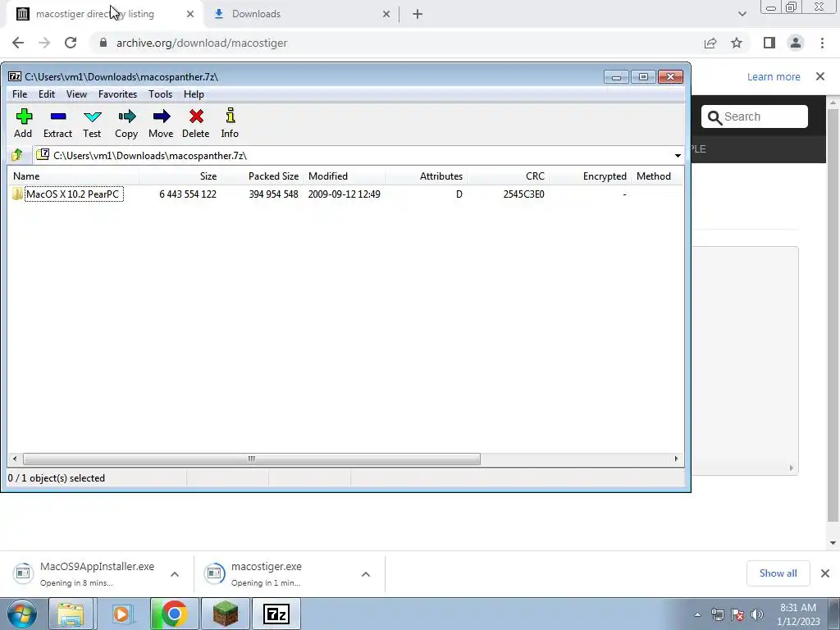840x630 pixels.
Task: Open the Info tool in 7-Zip
Action: tap(230, 116)
